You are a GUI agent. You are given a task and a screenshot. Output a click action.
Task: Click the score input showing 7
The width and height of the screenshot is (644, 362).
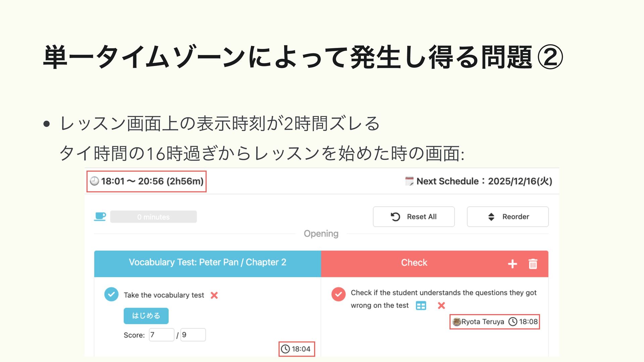coord(161,335)
